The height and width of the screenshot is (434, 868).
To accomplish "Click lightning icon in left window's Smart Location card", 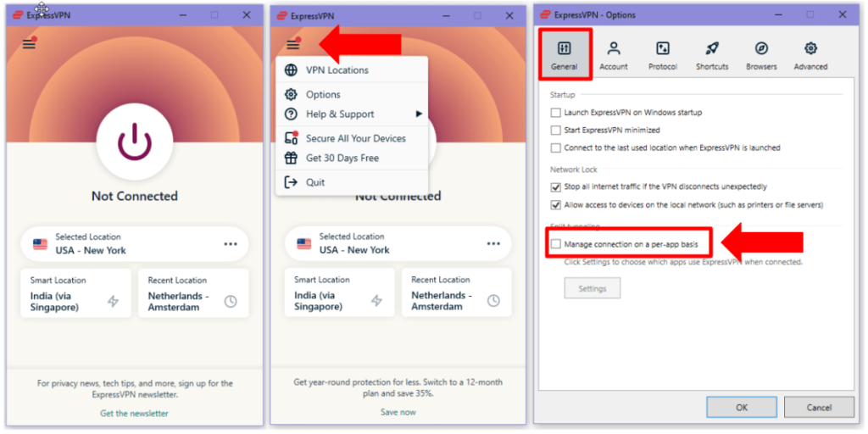I will click(113, 301).
